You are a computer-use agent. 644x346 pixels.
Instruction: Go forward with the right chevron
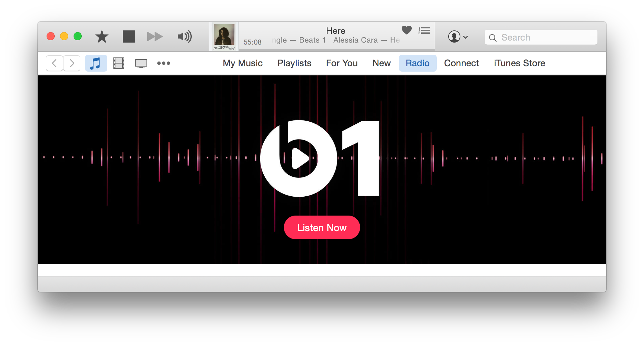pos(72,63)
